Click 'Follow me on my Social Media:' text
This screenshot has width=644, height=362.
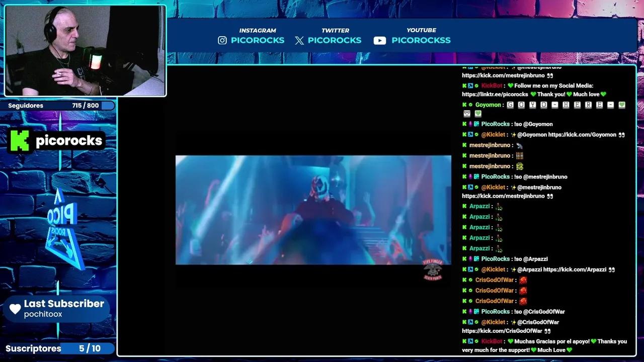553,86
